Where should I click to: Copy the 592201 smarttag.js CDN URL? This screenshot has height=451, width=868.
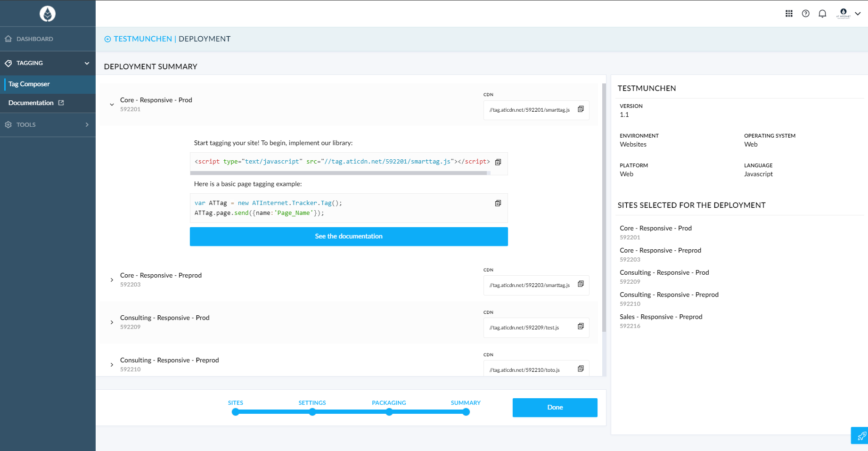point(581,109)
